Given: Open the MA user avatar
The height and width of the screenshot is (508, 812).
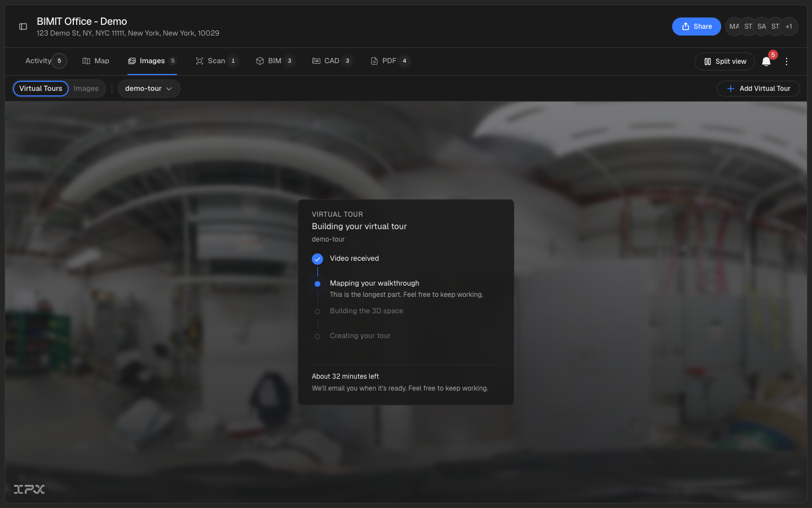Looking at the screenshot, I should click(x=734, y=27).
